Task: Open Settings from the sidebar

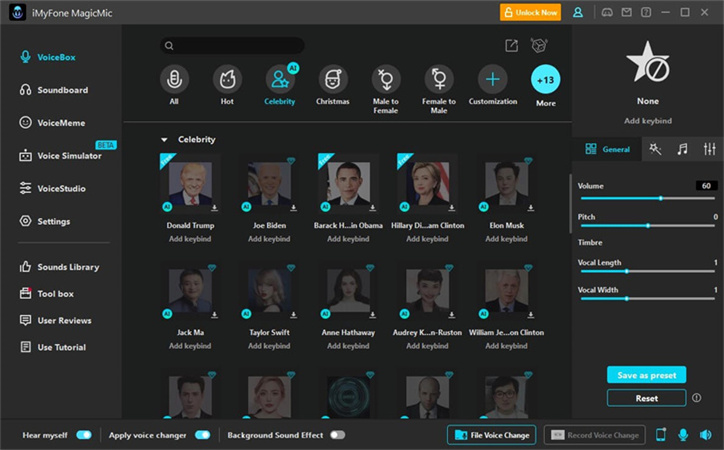Action: pos(45,221)
